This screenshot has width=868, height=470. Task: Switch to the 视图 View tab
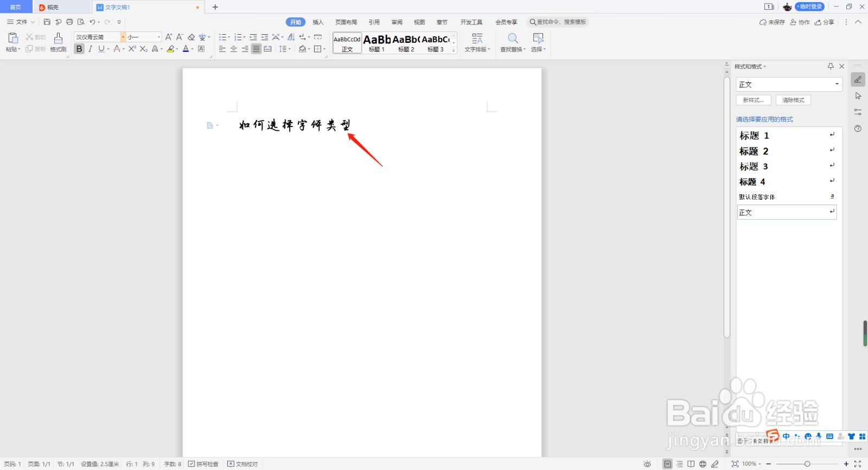(x=419, y=22)
